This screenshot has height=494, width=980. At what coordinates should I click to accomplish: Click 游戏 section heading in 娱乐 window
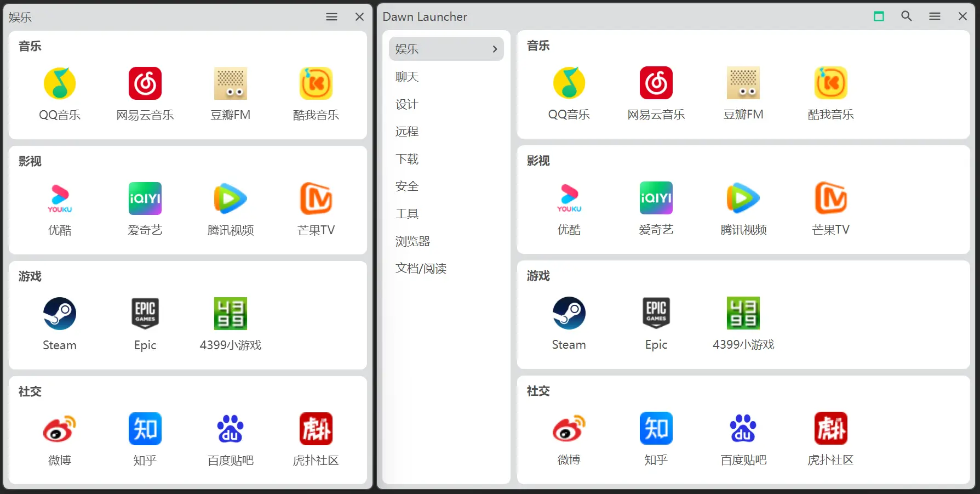(x=30, y=276)
